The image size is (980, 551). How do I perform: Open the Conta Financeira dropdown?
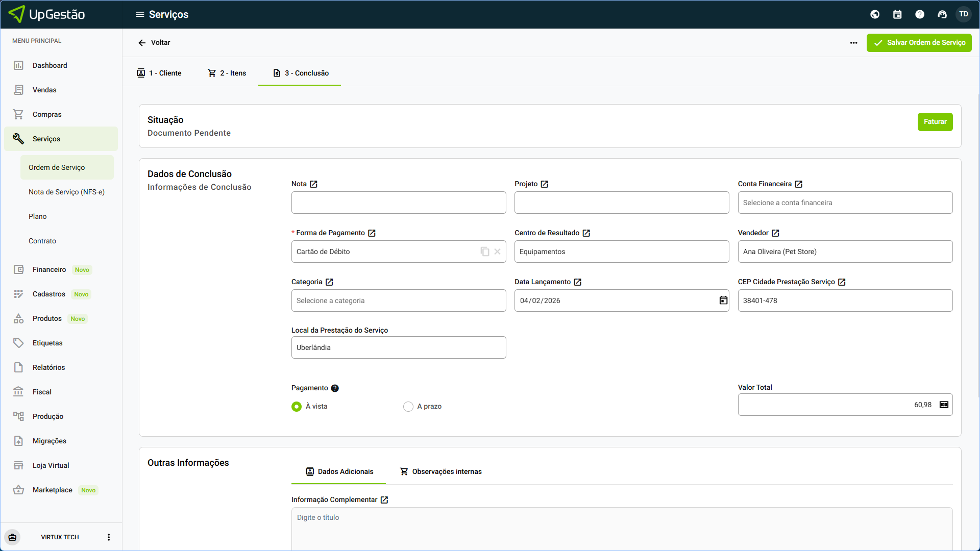845,203
